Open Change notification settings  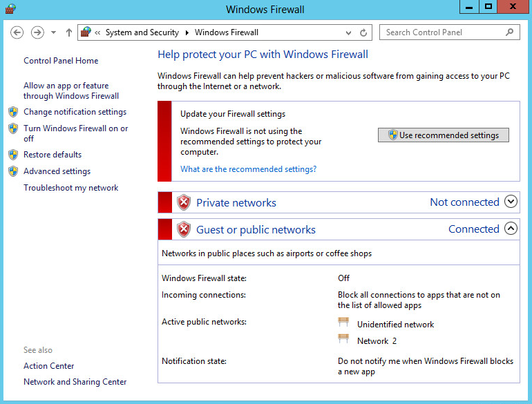pyautogui.click(x=75, y=112)
